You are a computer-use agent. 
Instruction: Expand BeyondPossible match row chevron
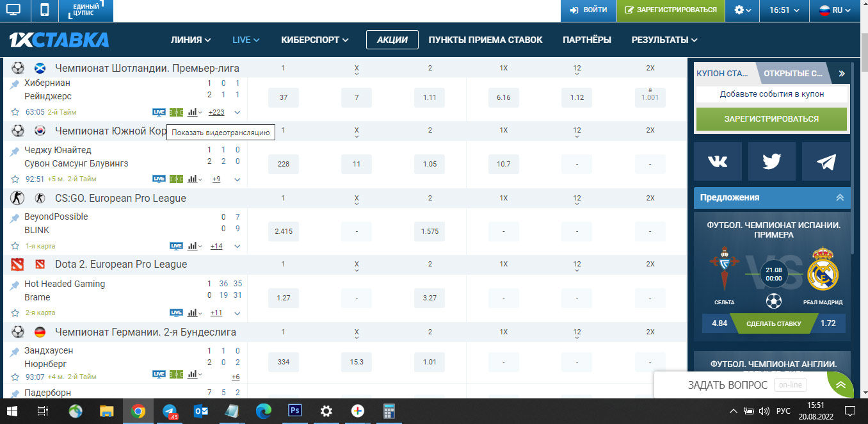[237, 246]
